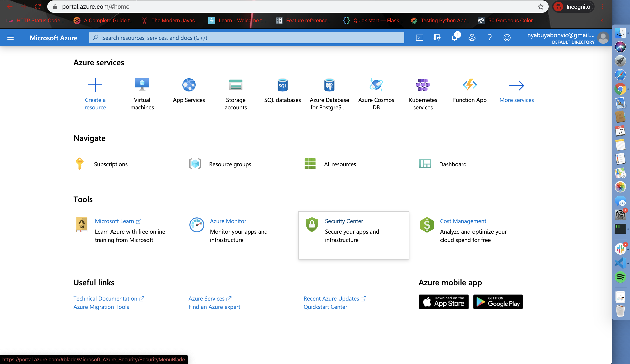The width and height of the screenshot is (630, 364).
Task: Open Technical Documentation link
Action: (x=109, y=299)
